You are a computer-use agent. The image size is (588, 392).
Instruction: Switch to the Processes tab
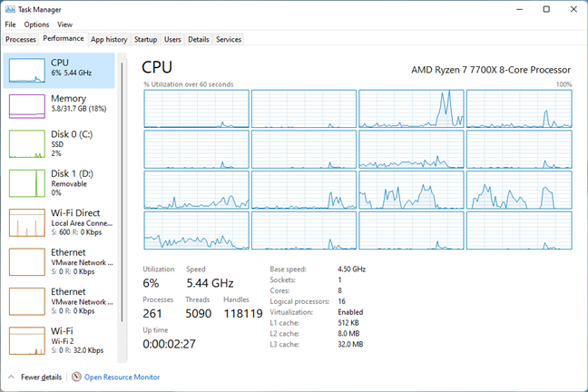(20, 40)
